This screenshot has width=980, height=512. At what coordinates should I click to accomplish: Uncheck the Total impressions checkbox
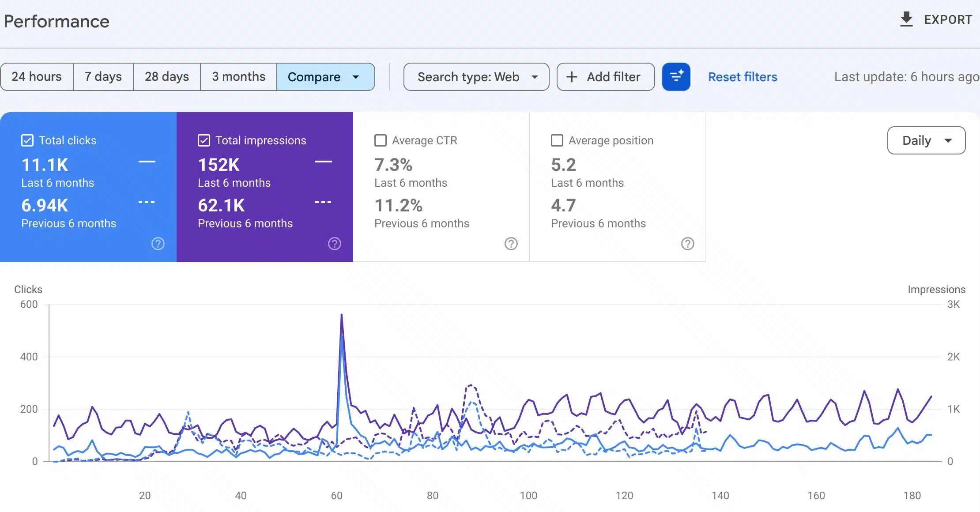(204, 140)
